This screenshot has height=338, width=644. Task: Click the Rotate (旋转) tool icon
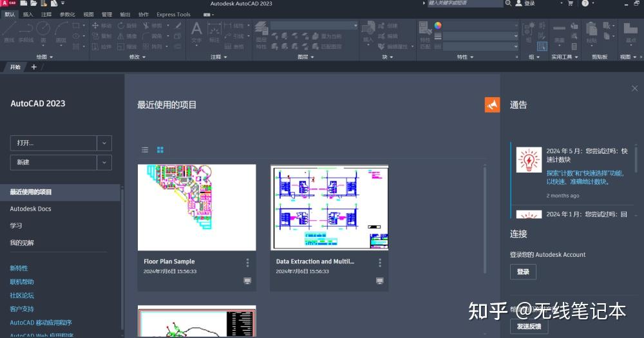pos(121,26)
